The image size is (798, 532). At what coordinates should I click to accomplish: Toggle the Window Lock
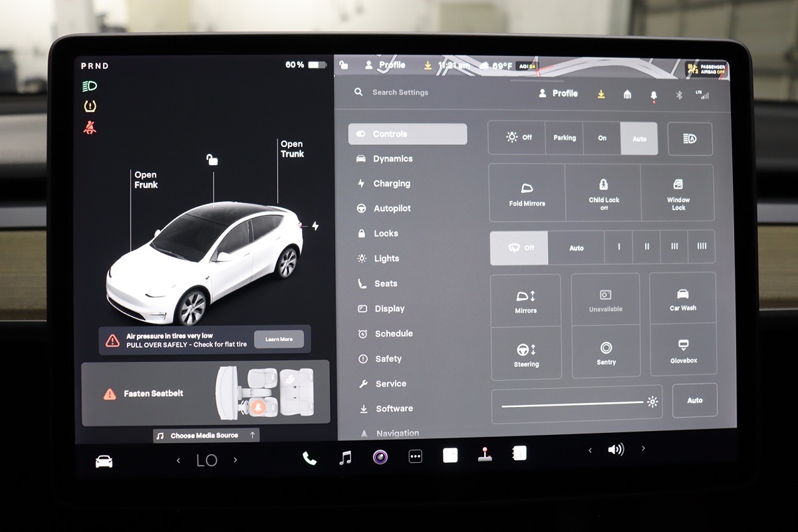[678, 193]
